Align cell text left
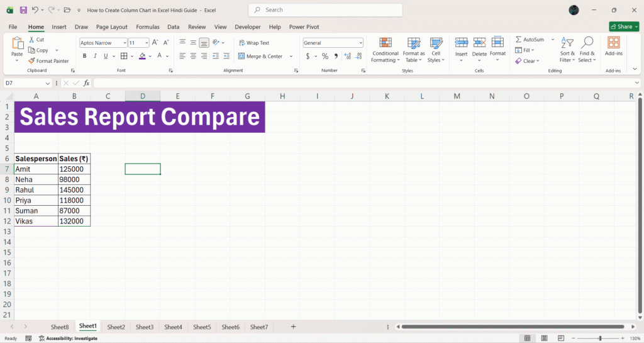Image resolution: width=644 pixels, height=343 pixels. [x=182, y=56]
